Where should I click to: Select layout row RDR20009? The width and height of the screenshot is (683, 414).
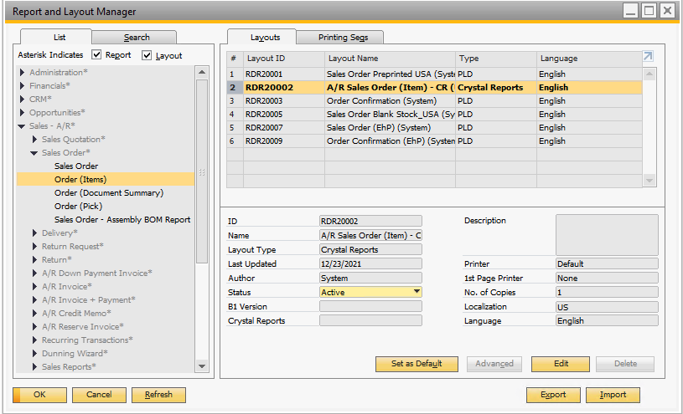tap(434, 141)
